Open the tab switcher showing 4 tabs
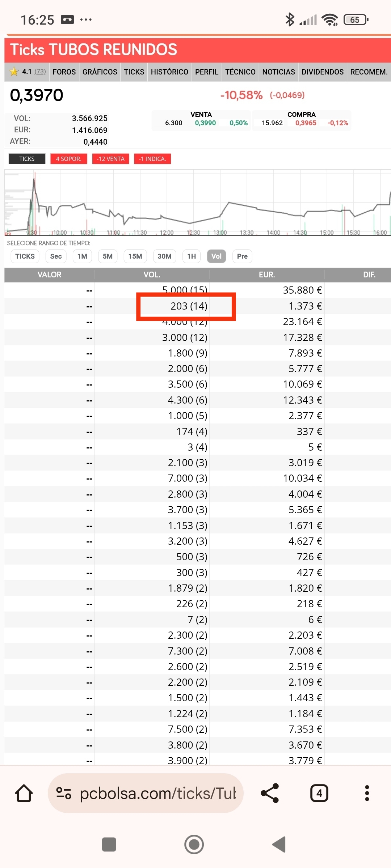Image resolution: width=391 pixels, height=868 pixels. point(319,793)
